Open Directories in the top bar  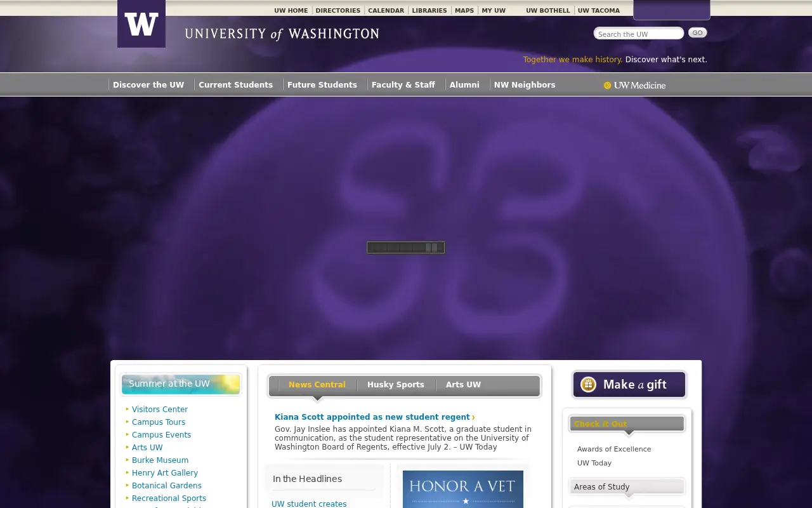click(x=337, y=11)
